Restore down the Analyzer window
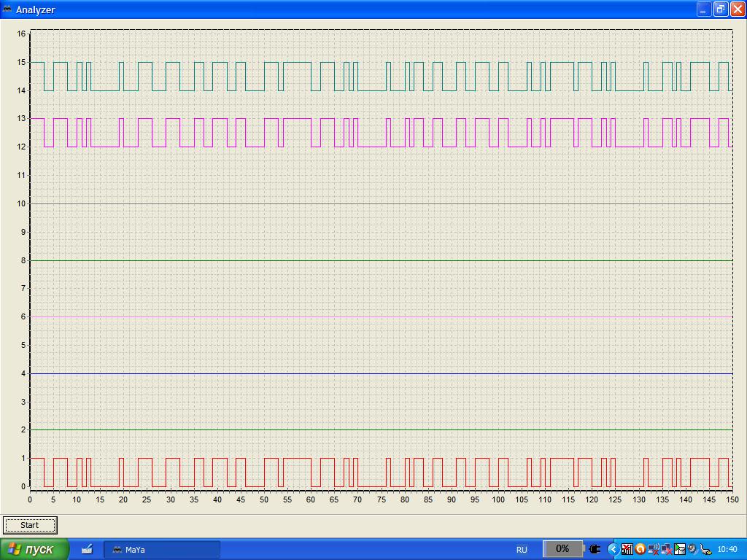Screen dimensions: 747x560 coord(721,9)
